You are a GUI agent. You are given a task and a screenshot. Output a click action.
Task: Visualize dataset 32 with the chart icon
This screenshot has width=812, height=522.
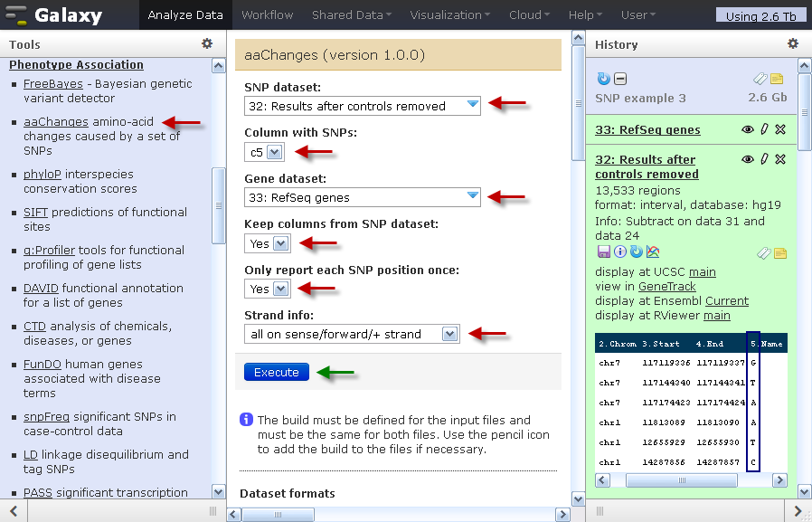tap(653, 252)
